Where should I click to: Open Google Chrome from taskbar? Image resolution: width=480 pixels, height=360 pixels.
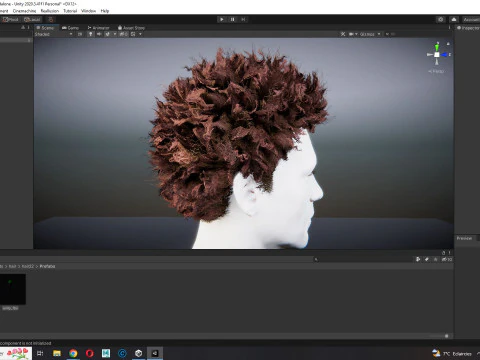coord(73,353)
